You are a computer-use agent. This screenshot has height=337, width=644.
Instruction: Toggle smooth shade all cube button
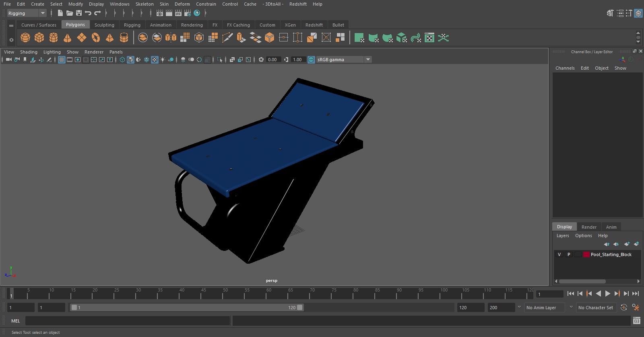click(130, 60)
